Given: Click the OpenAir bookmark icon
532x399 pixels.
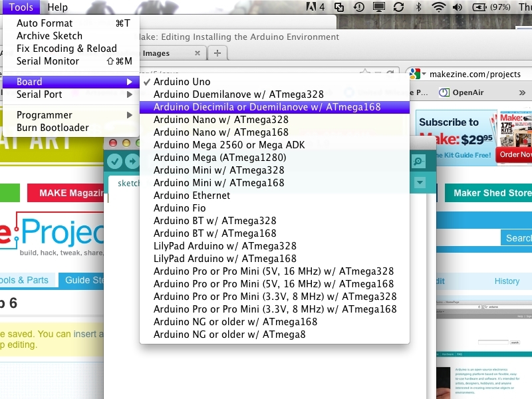Looking at the screenshot, I should pos(444,92).
